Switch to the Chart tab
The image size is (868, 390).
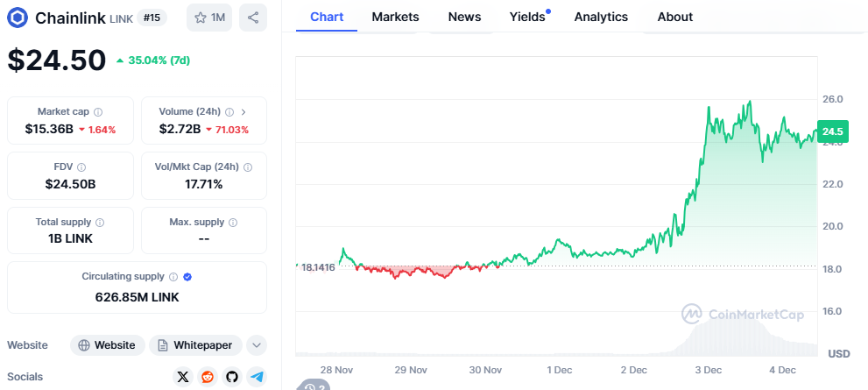(327, 18)
